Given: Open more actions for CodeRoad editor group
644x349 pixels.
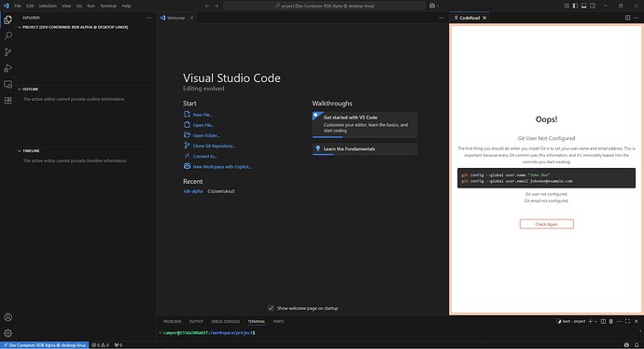Looking at the screenshot, I should pyautogui.click(x=637, y=18).
